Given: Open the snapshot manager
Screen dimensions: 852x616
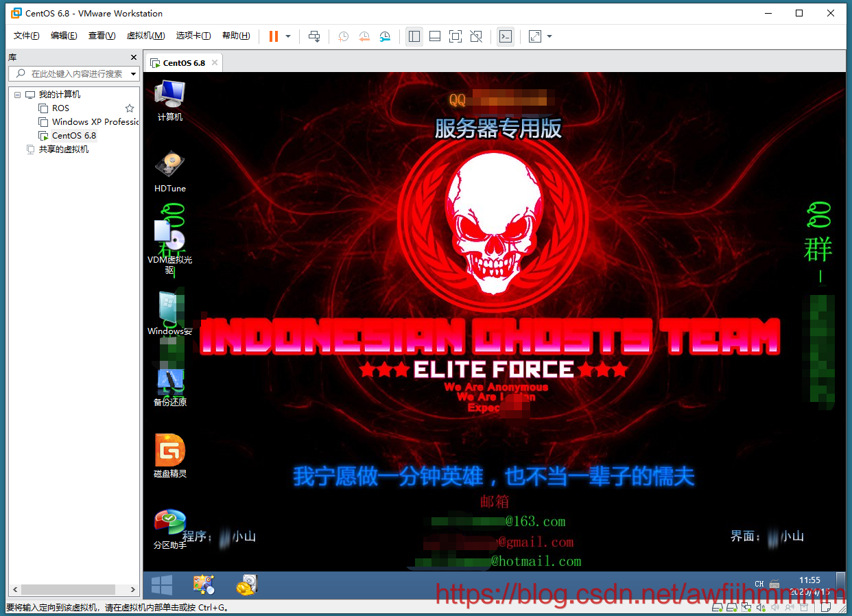Looking at the screenshot, I should pyautogui.click(x=385, y=36).
